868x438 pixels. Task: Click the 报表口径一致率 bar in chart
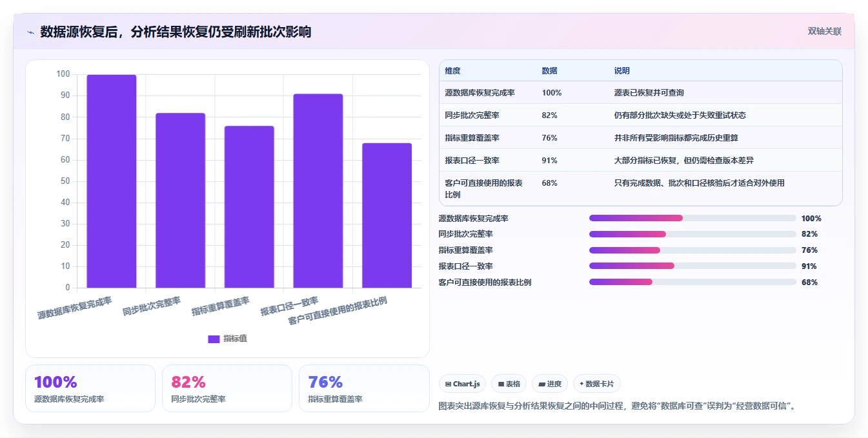point(318,191)
